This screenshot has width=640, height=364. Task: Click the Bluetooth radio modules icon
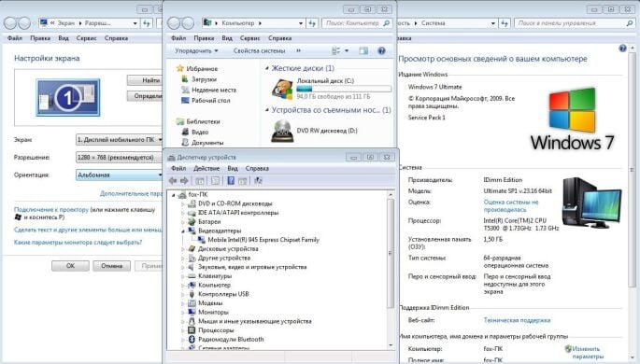coord(192,339)
